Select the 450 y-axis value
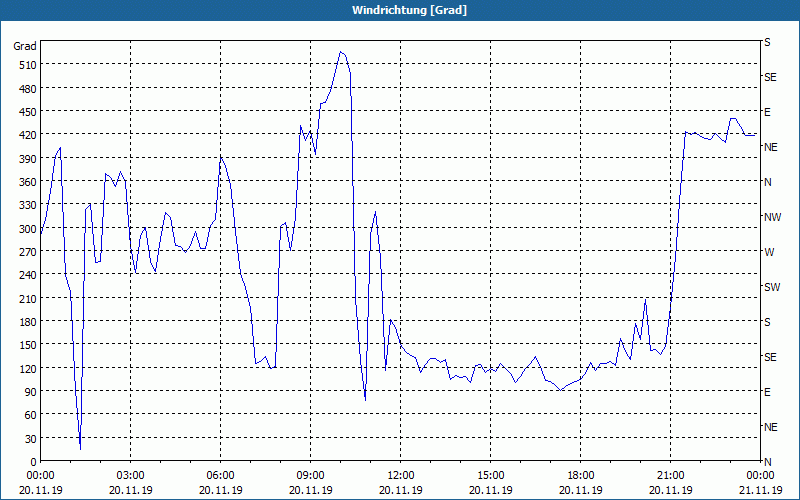800x500 pixels. 28,112
